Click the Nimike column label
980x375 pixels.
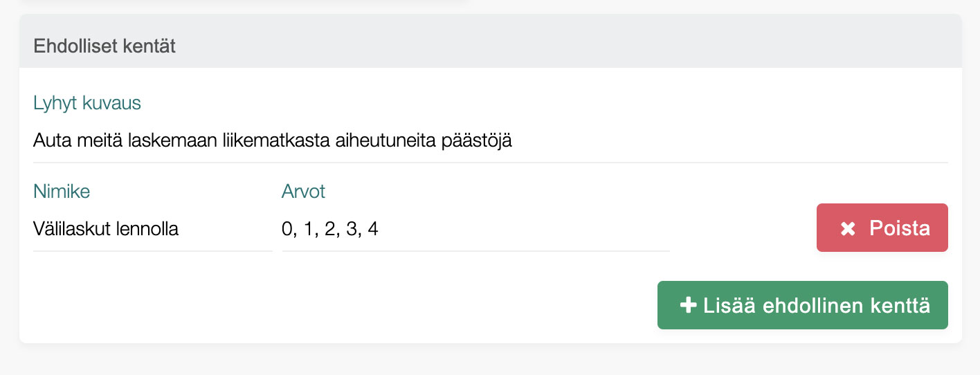pyautogui.click(x=62, y=191)
